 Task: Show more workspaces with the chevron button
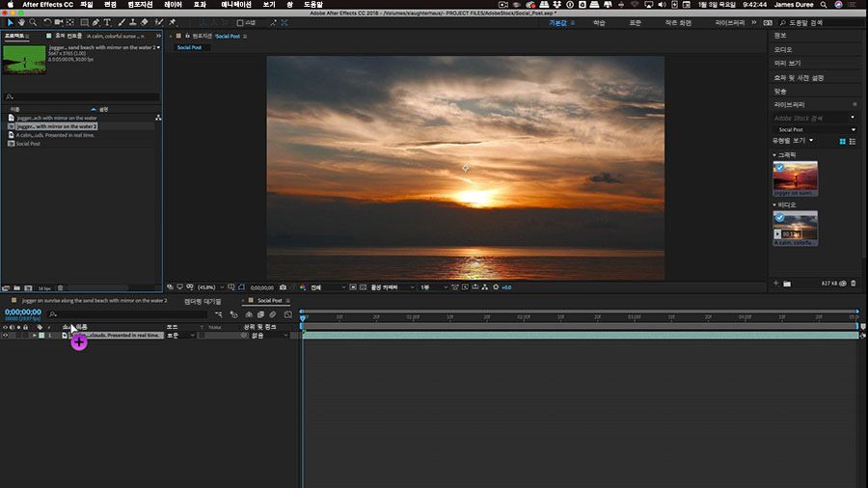tap(753, 23)
